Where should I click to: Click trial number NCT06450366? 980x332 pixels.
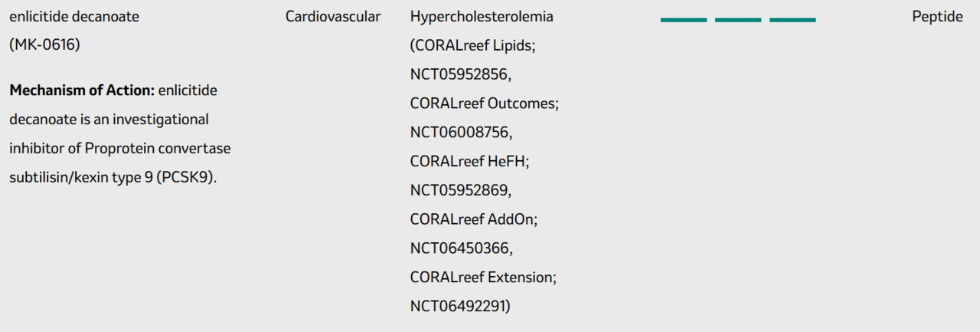tap(460, 248)
